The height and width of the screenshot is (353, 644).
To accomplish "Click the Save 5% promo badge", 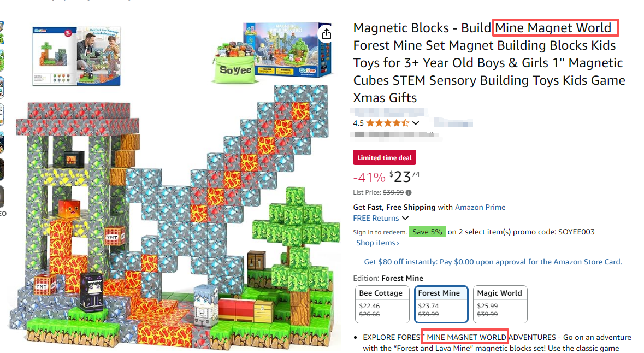I will click(x=427, y=232).
